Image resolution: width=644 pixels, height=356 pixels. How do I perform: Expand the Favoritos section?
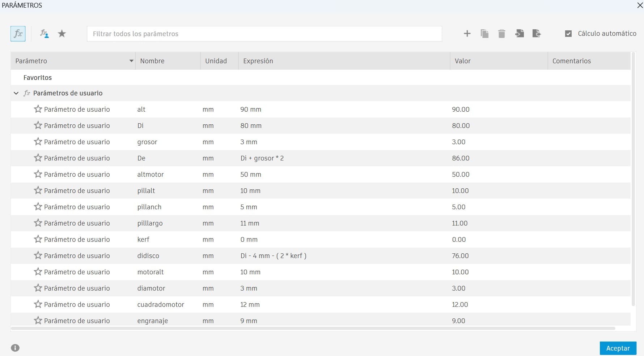(x=37, y=77)
